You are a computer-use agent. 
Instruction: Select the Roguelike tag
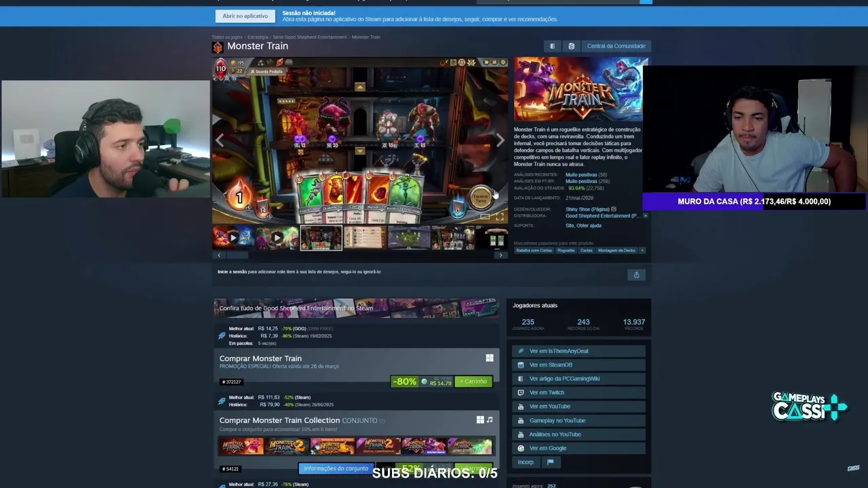pos(566,250)
